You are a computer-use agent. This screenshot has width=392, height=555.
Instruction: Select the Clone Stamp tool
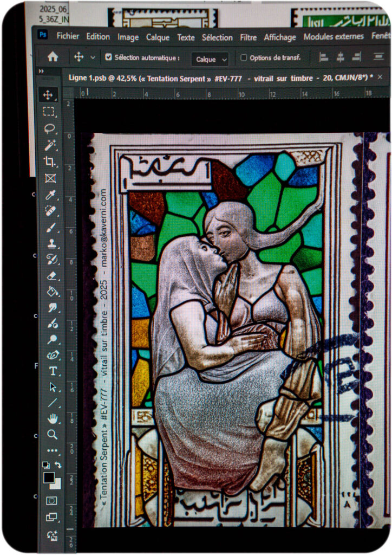click(51, 243)
